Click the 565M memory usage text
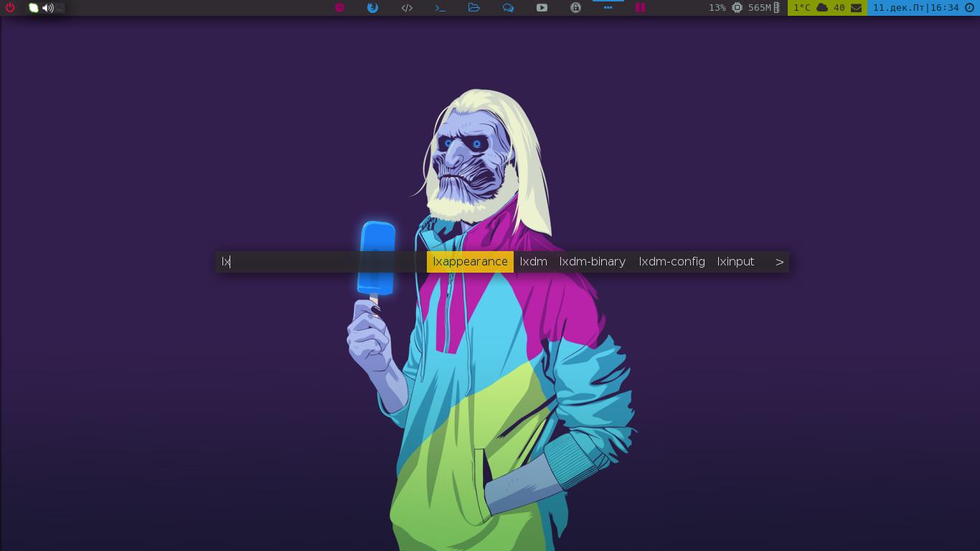Image resolution: width=980 pixels, height=551 pixels. pos(760,8)
